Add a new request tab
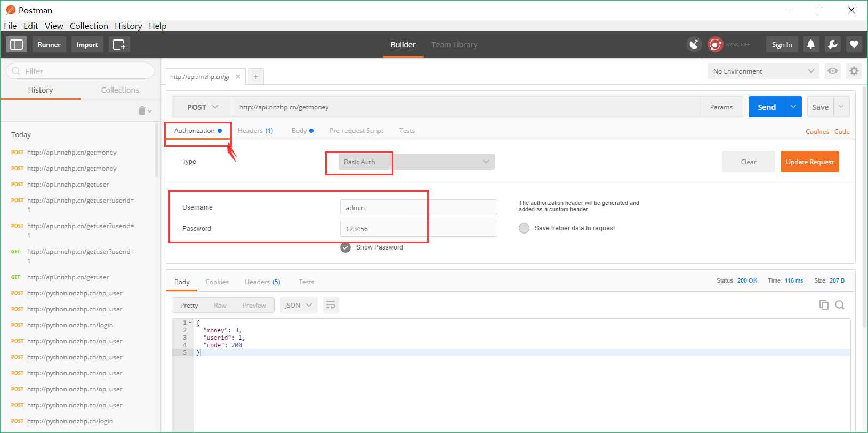The width and height of the screenshot is (868, 433). 256,77
